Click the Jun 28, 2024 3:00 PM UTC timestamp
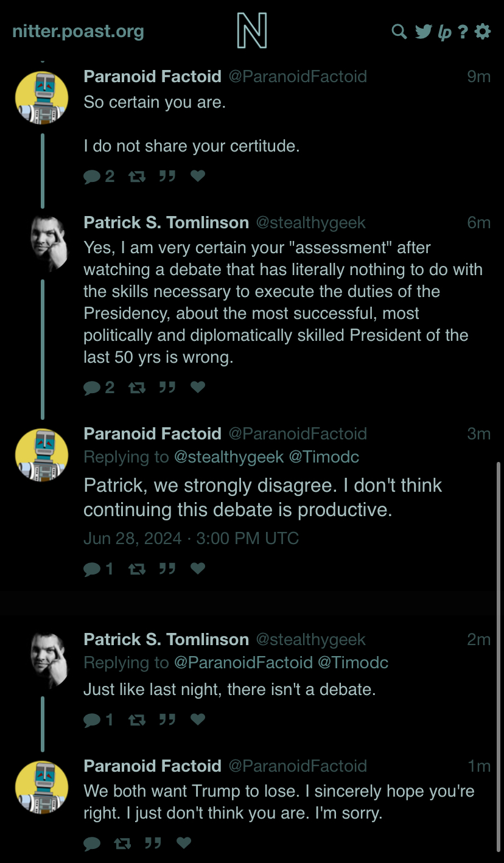The width and height of the screenshot is (504, 863). pos(191,539)
